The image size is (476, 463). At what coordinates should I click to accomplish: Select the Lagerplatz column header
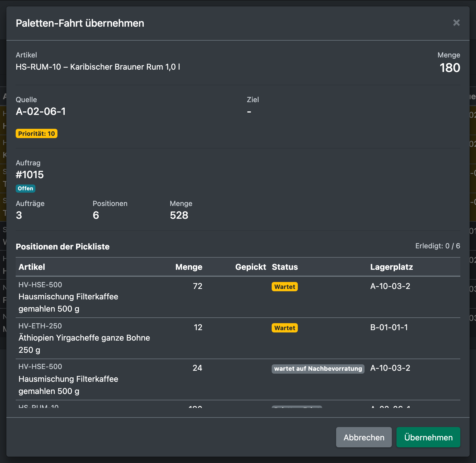click(x=392, y=267)
